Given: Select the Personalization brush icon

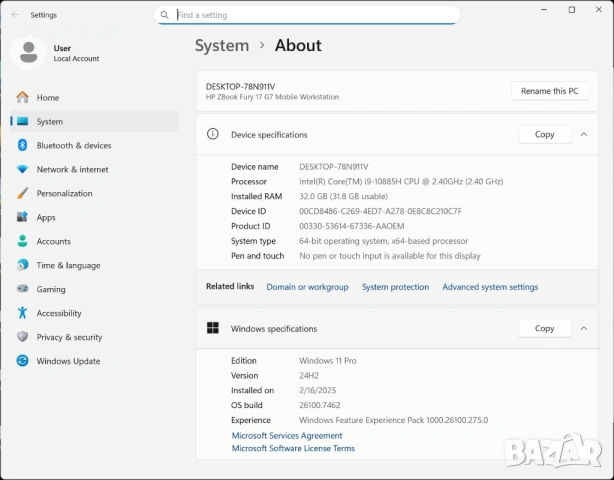Looking at the screenshot, I should (22, 193).
